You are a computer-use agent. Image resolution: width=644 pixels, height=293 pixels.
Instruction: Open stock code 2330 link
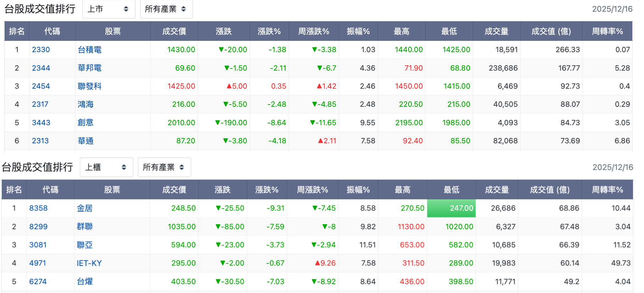point(41,50)
